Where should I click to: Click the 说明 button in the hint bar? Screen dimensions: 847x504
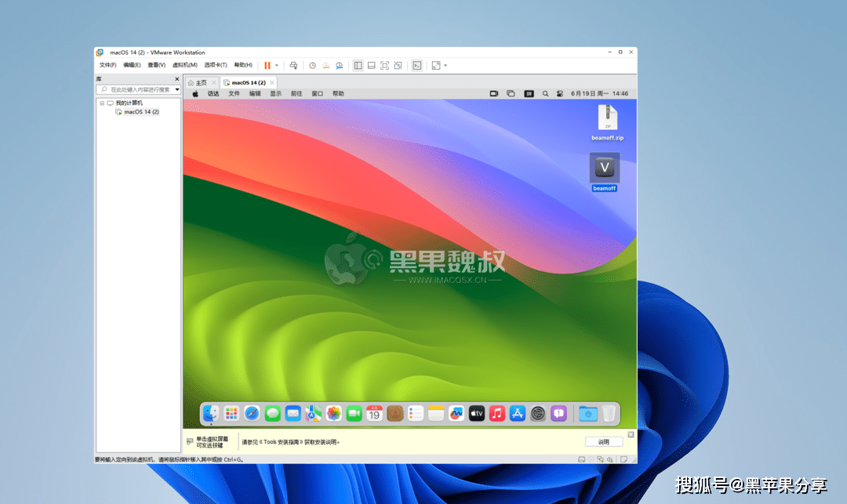604,442
